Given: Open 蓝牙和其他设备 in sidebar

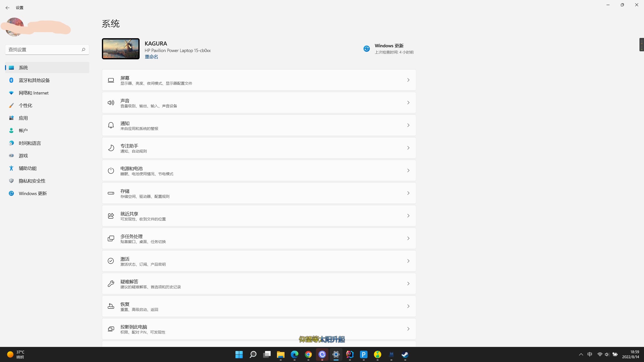Looking at the screenshot, I should pyautogui.click(x=34, y=80).
